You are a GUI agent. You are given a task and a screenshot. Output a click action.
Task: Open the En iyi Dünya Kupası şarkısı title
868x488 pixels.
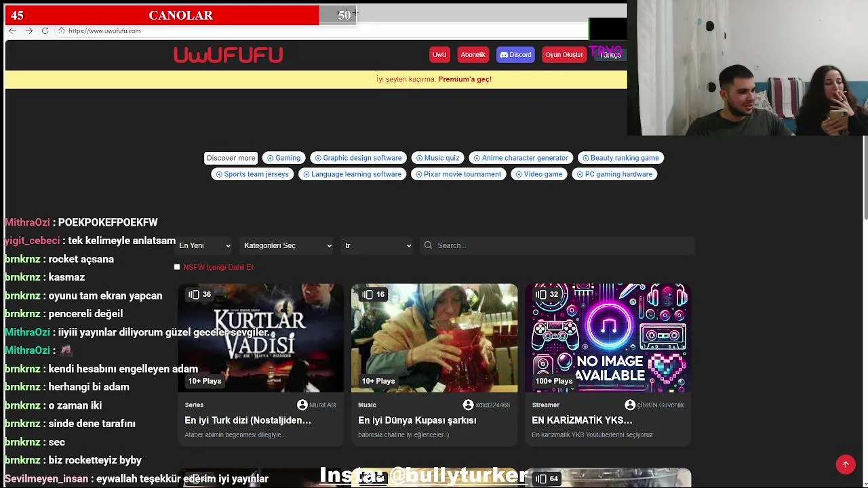[x=417, y=420]
